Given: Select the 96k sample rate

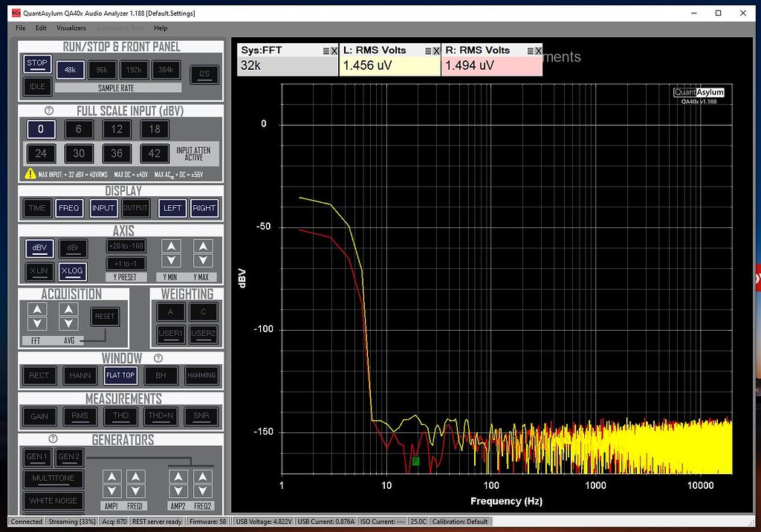Looking at the screenshot, I should click(102, 69).
